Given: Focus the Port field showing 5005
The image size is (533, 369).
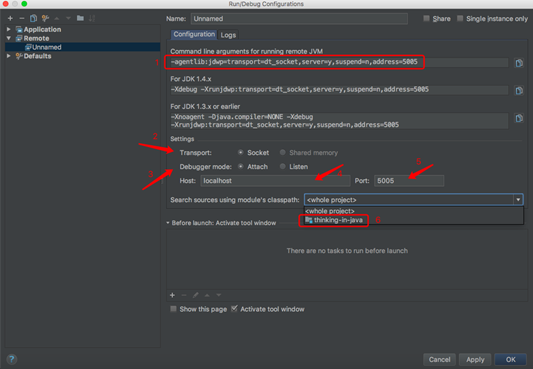Looking at the screenshot, I should coord(409,180).
